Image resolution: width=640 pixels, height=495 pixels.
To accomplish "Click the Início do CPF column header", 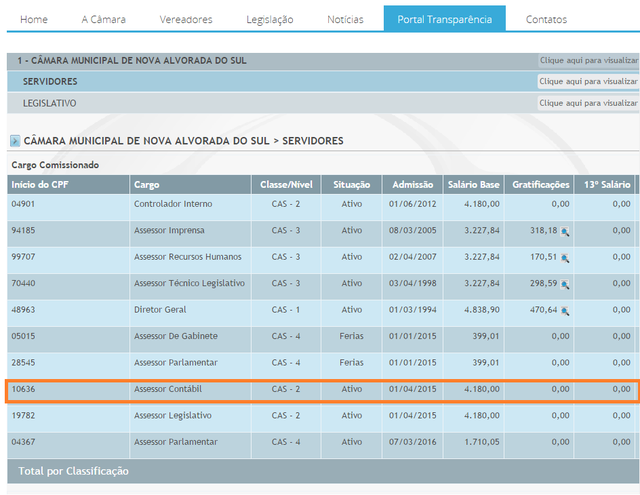I will pos(68,184).
